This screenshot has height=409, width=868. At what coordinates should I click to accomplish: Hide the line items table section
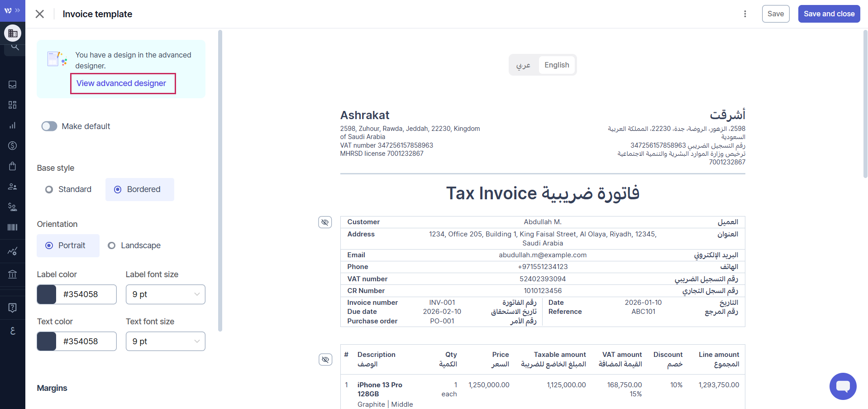point(325,360)
